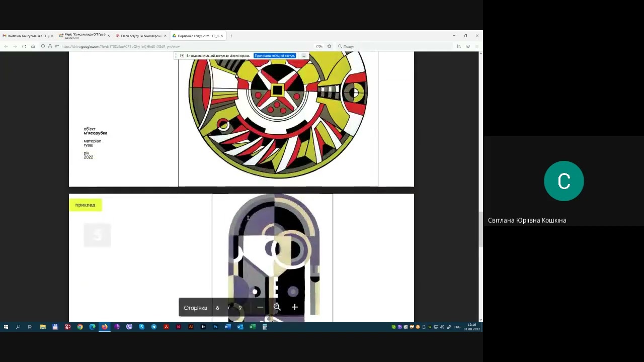Click the name Світлана Юріївна Кошкіна
The height and width of the screenshot is (362, 644).
tap(527, 220)
